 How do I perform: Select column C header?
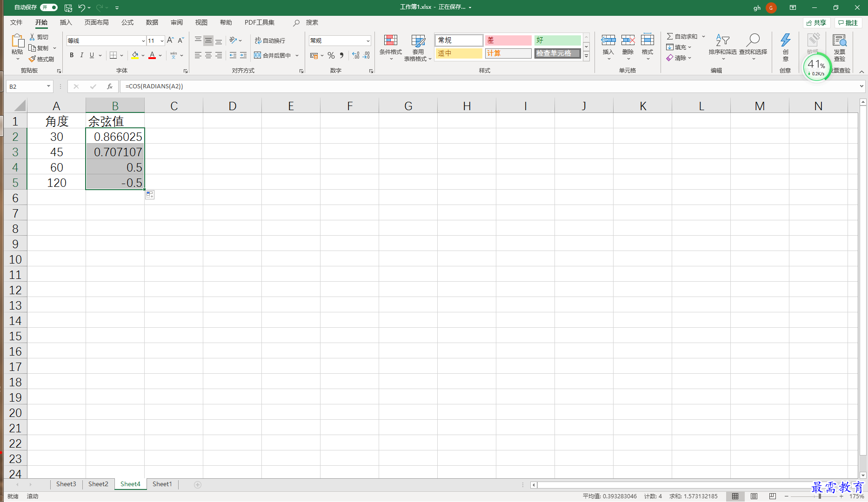(174, 106)
